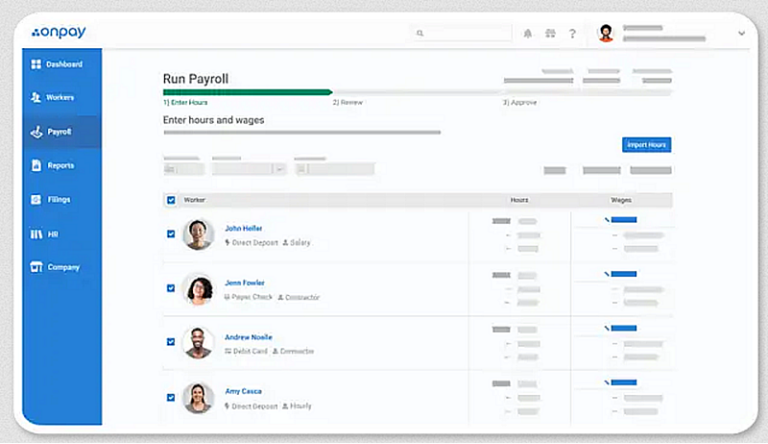Viewport: 768px width, 444px height.
Task: Select Payroll in the sidebar
Action: click(62, 132)
